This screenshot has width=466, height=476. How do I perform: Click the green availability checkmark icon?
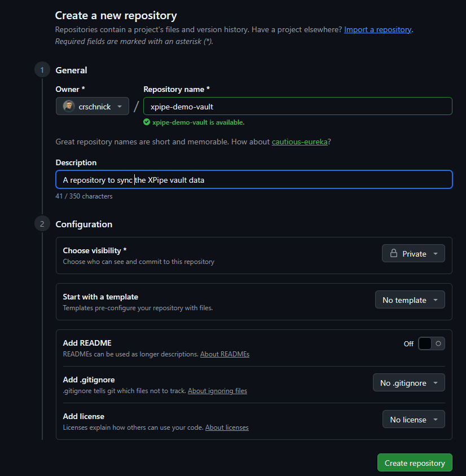tap(147, 122)
